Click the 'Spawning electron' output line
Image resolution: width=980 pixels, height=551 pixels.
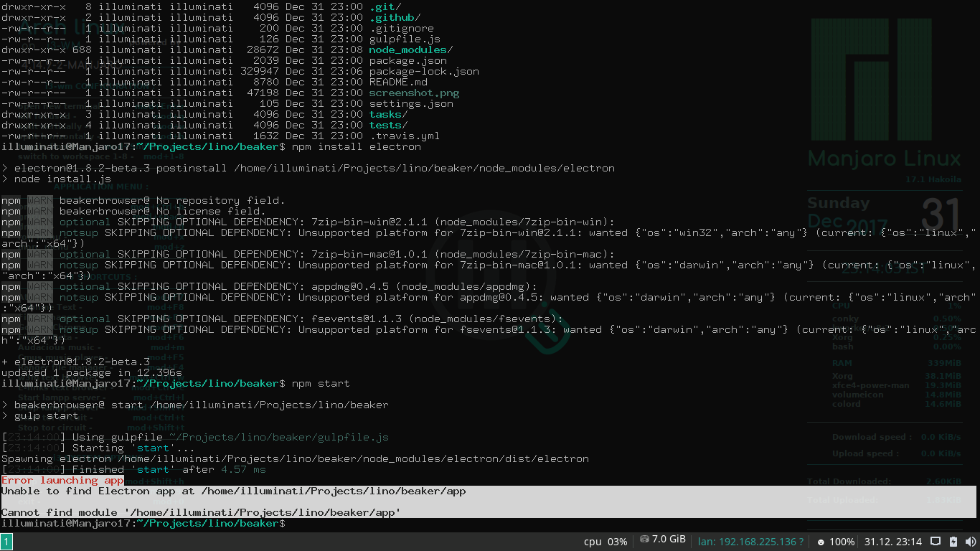(x=295, y=458)
